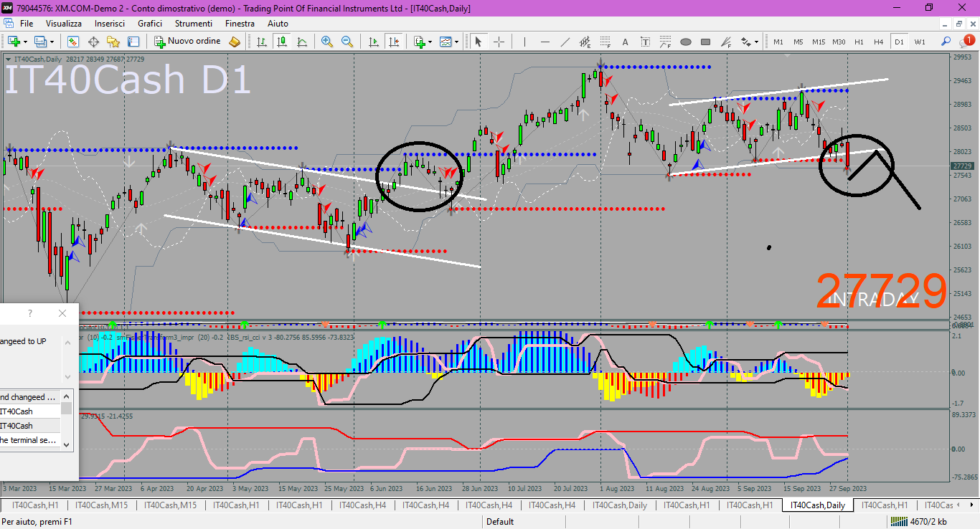Open the Grafici menu
This screenshot has height=529, width=980.
click(x=150, y=24)
